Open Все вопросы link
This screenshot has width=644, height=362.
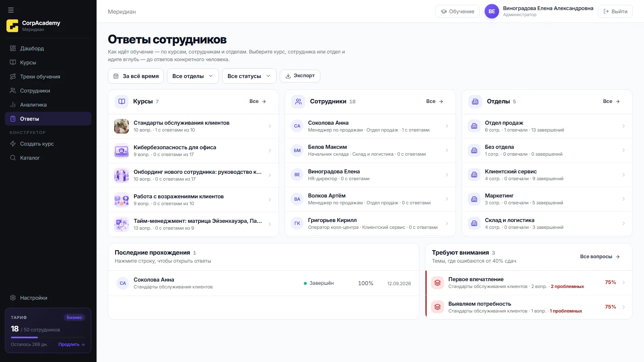[x=600, y=257]
